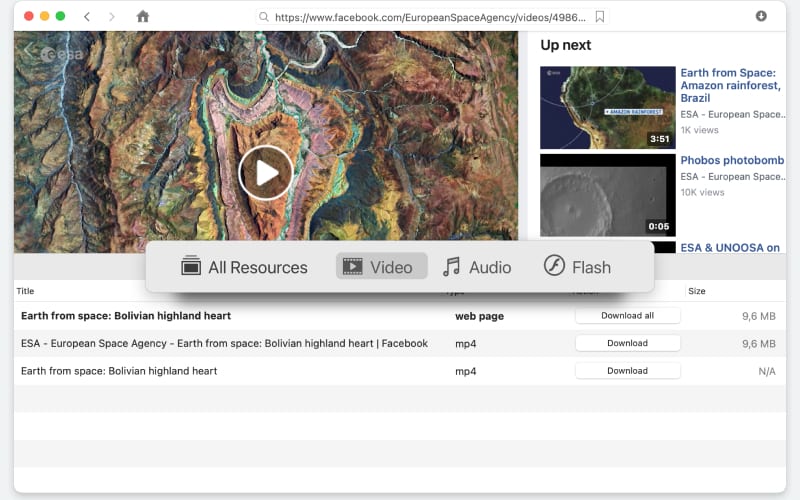Zoom the window with the green button
The height and width of the screenshot is (500, 800).
(x=60, y=16)
